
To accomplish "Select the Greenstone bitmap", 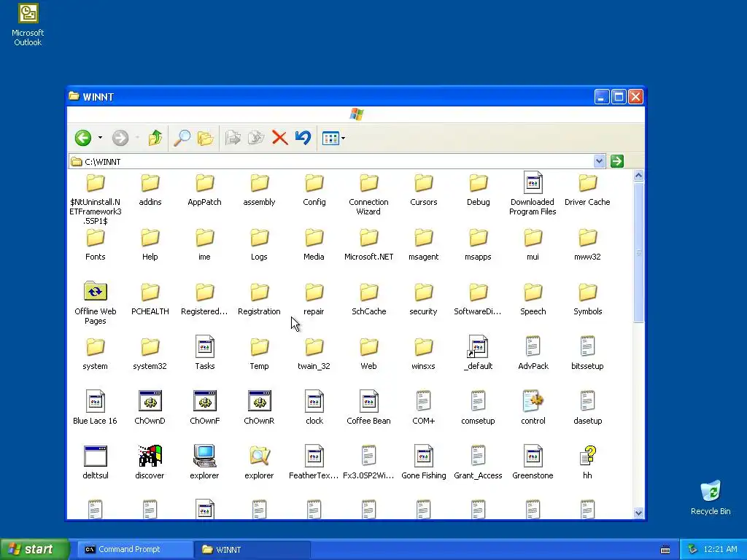I will coord(533,463).
